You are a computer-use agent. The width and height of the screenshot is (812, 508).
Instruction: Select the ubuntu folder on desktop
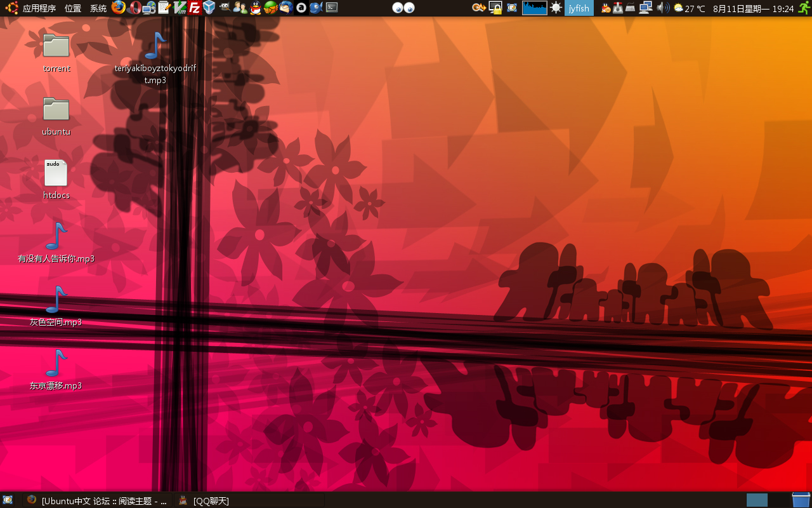[x=56, y=116]
